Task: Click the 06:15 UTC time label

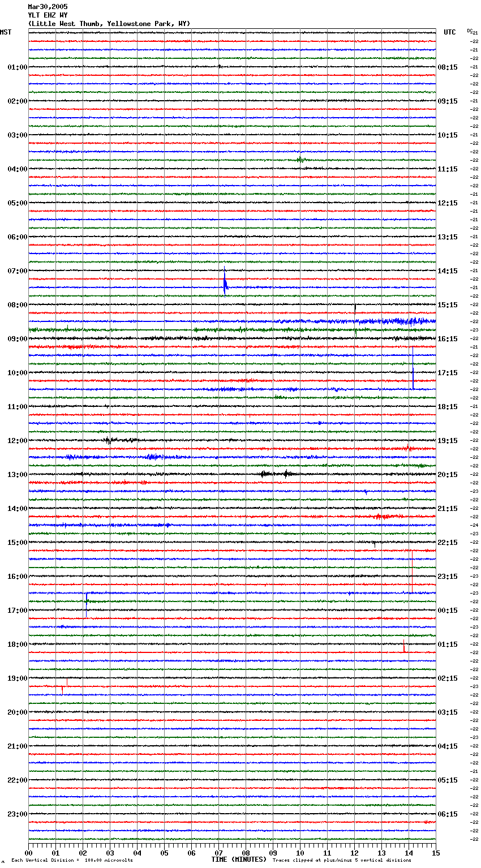Action: pos(448,814)
